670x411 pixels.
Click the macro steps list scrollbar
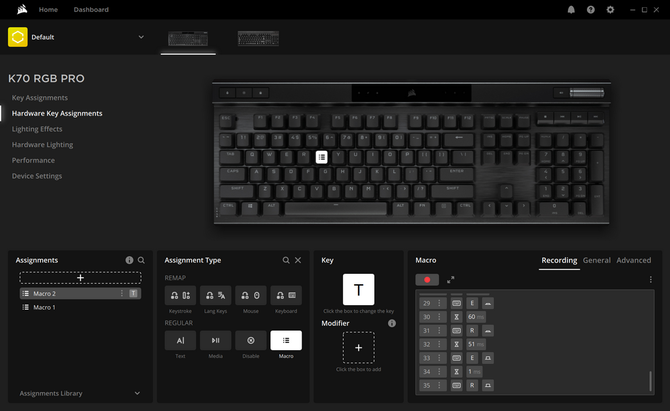(650, 381)
